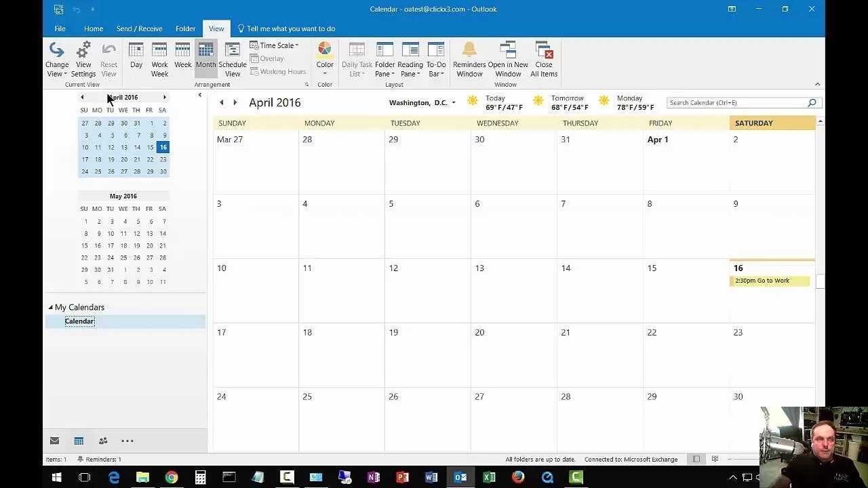
Task: Switch to Work Week arrangement
Action: tap(159, 60)
